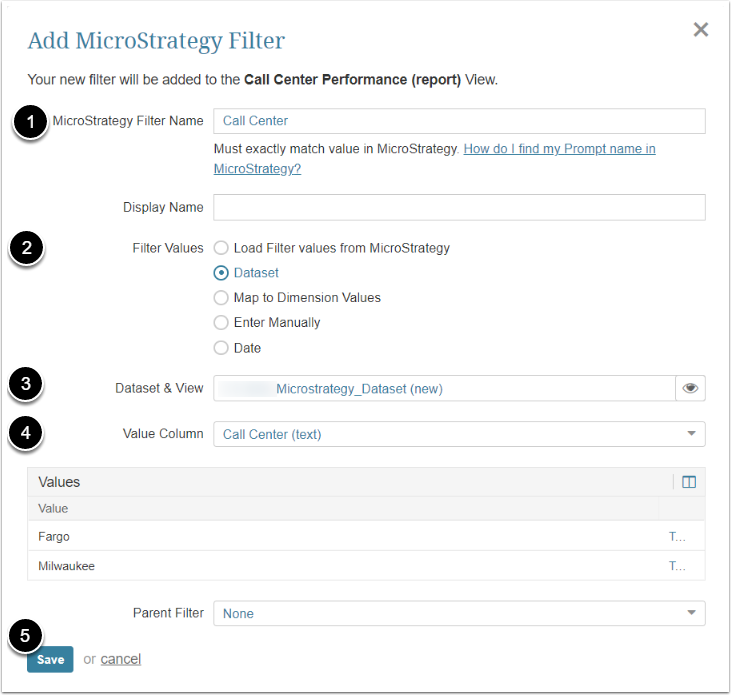Select the Date filter values option

tap(221, 348)
